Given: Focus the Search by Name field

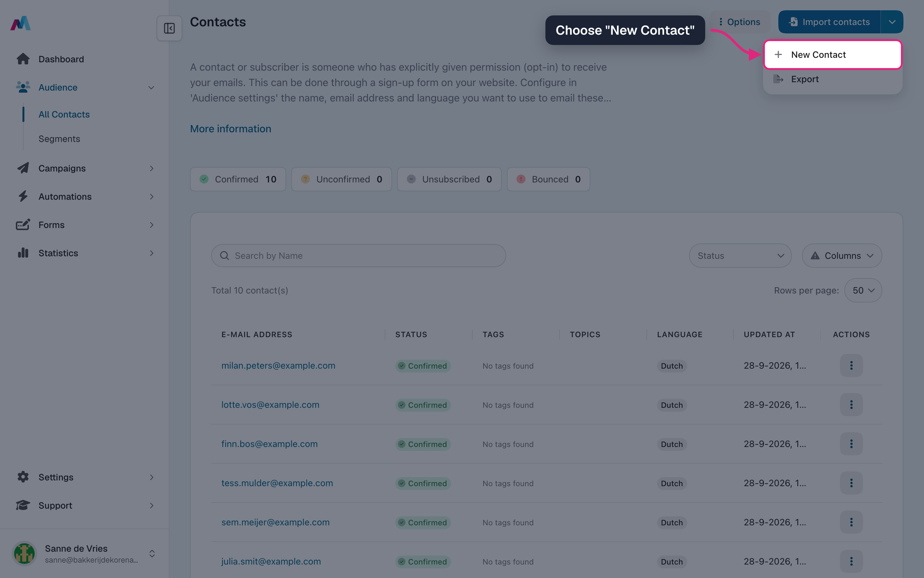Looking at the screenshot, I should coord(358,256).
